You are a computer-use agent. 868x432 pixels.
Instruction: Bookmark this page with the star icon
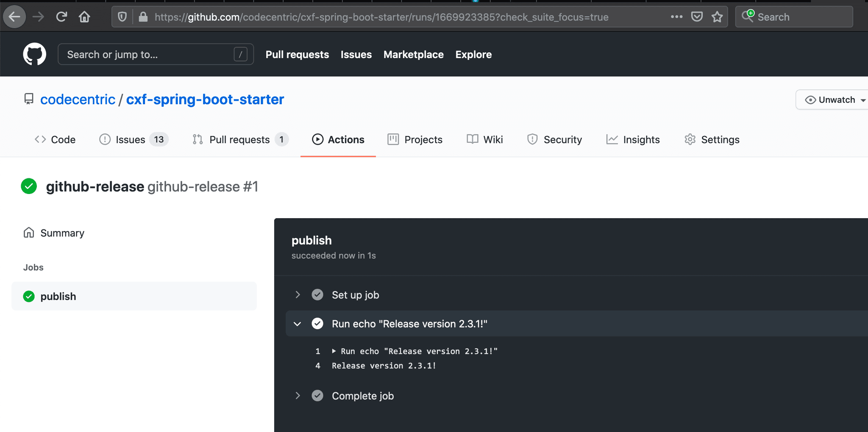point(717,17)
